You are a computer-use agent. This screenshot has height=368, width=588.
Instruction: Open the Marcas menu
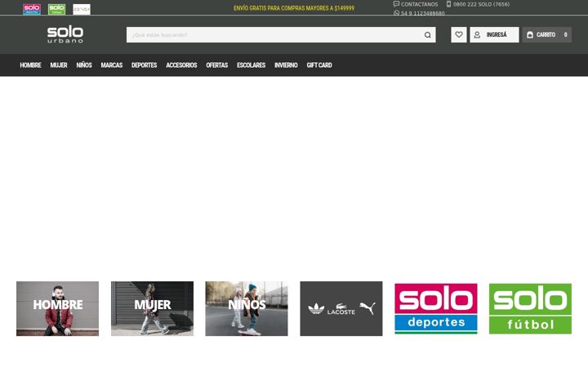click(x=111, y=65)
